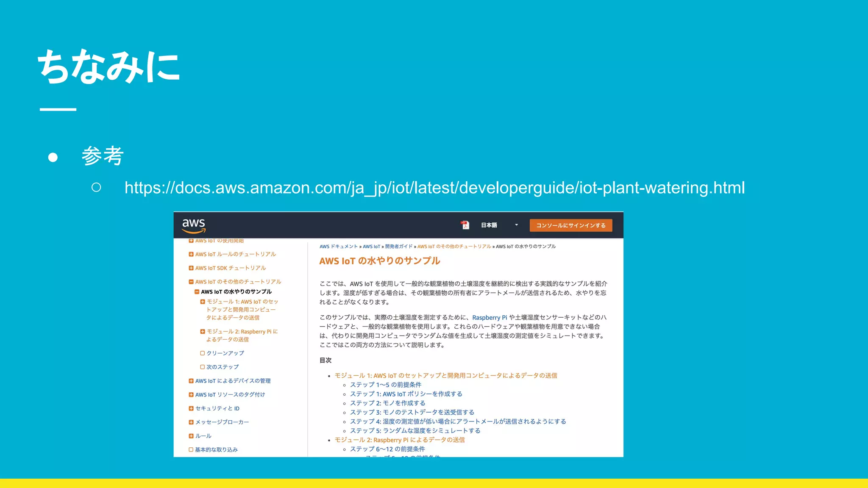868x488 pixels.
Task: Collapse AWS IoT のその他のチュートリアル minus icon
Action: point(191,282)
